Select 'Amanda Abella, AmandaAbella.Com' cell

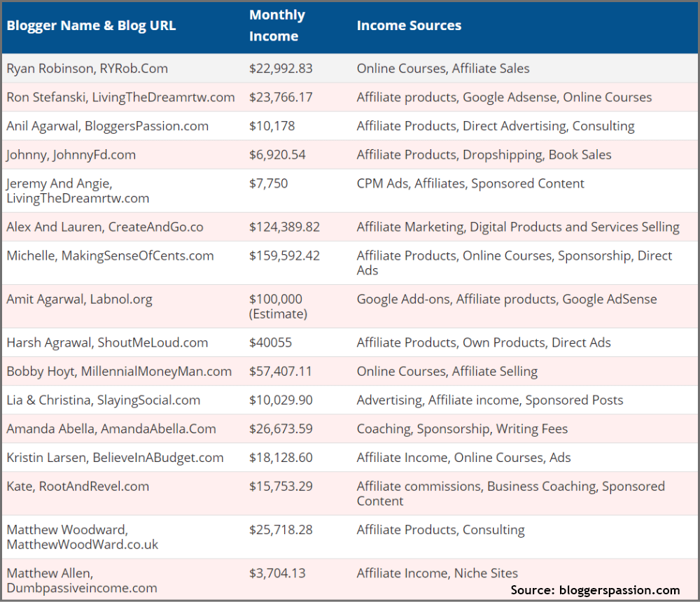tap(111, 428)
